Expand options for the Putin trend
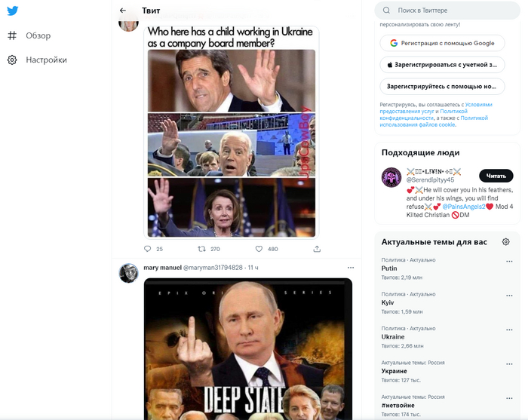528x420 pixels. coord(510,263)
